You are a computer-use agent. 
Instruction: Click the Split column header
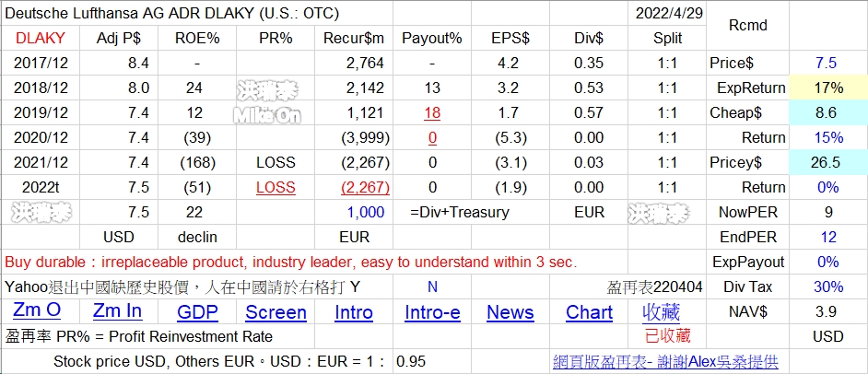pos(668,38)
